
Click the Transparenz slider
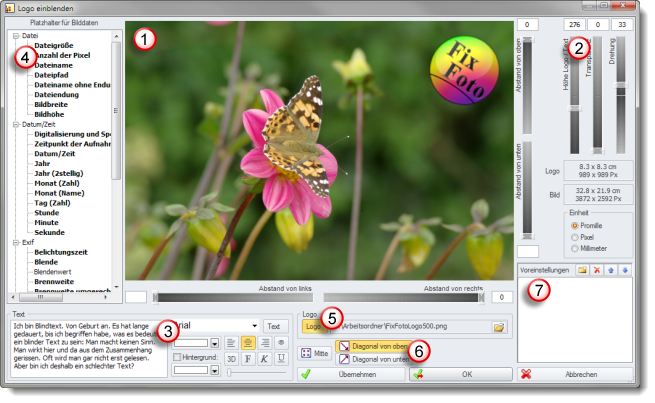click(597, 95)
